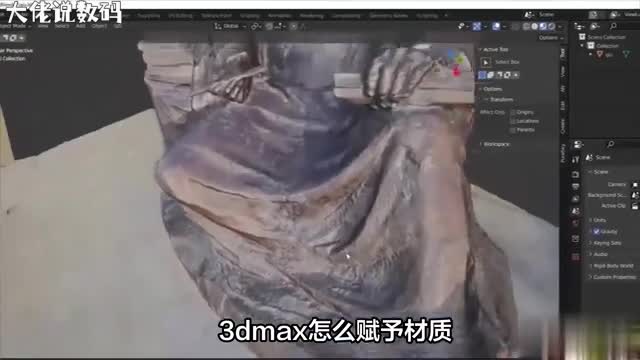This screenshot has height=360, width=640.
Task: Expand the Keying Sets panel
Action: [x=605, y=243]
